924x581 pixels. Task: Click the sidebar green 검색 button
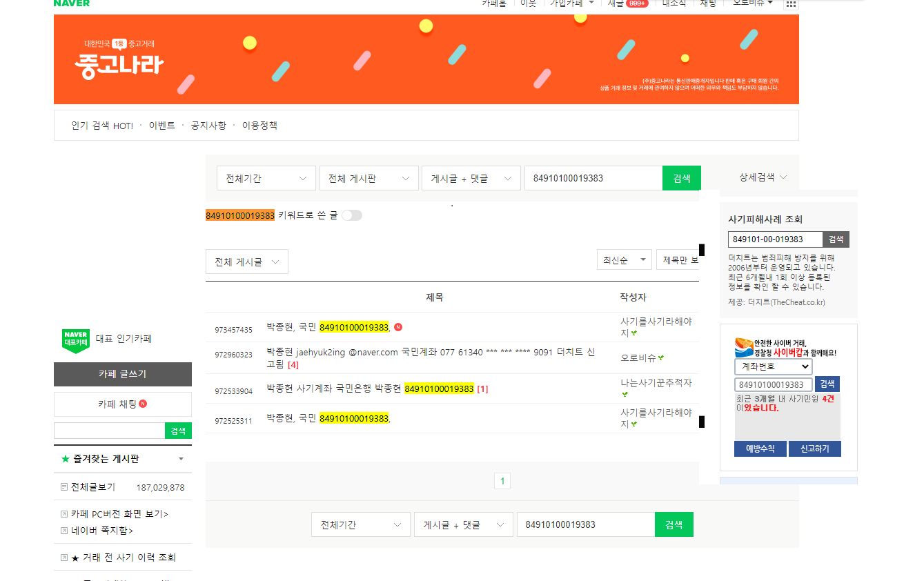pos(178,431)
